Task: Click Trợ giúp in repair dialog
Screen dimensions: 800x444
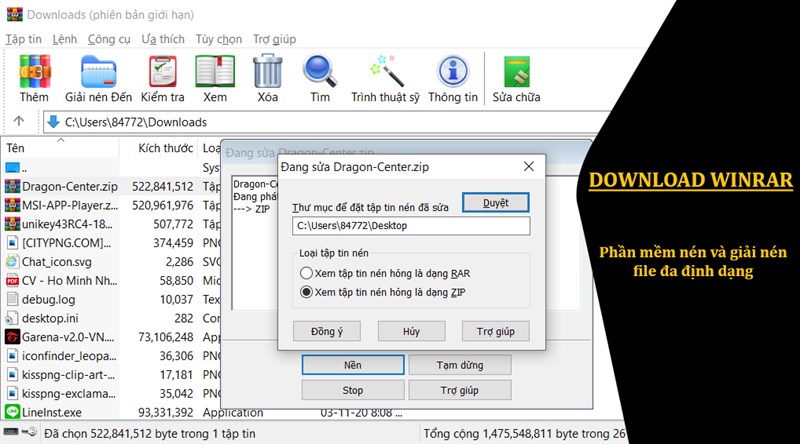Action: pyautogui.click(x=495, y=331)
